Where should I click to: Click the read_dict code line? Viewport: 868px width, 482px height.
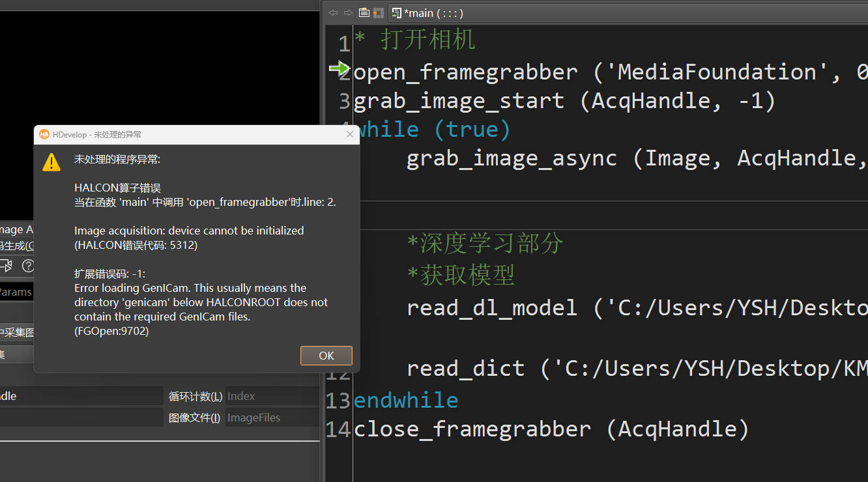(637, 368)
